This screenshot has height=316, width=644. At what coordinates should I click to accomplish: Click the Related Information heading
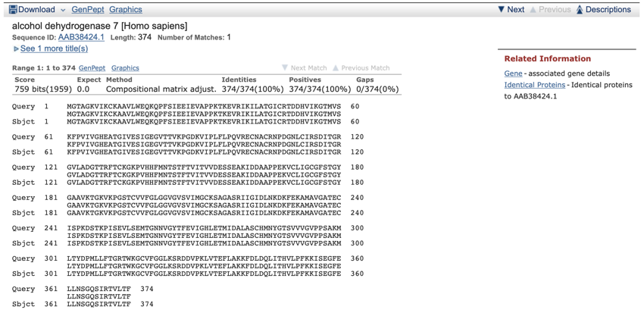[547, 58]
